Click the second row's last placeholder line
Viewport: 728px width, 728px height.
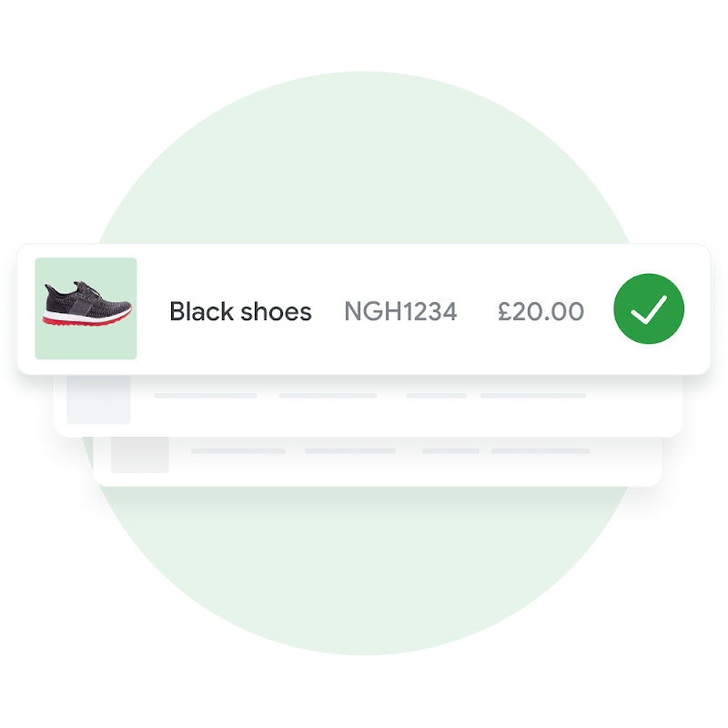coord(533,396)
